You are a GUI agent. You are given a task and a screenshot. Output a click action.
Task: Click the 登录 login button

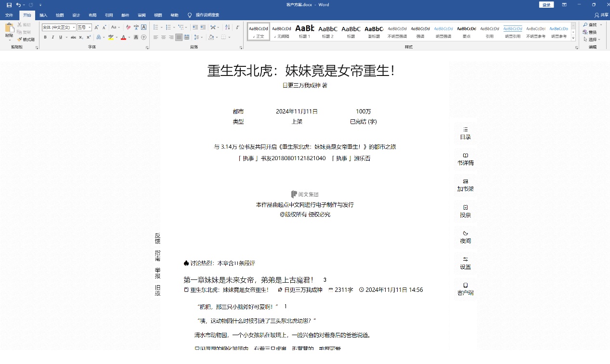[x=546, y=4]
